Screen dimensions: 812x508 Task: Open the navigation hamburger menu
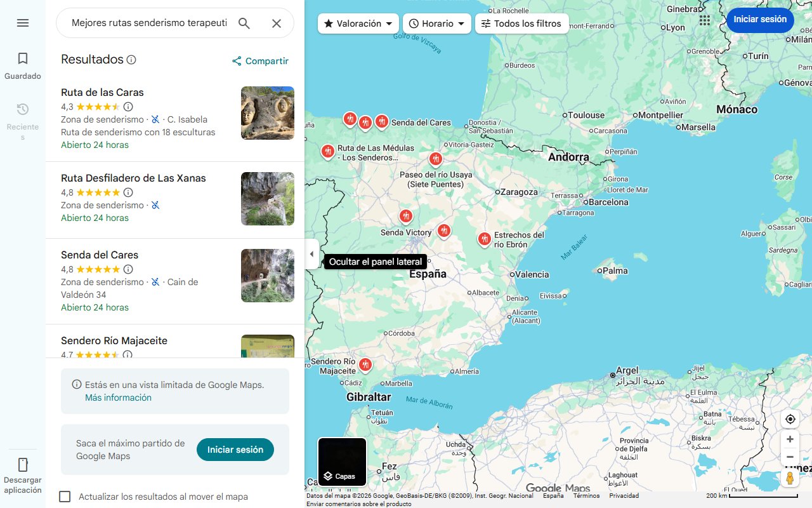point(23,23)
